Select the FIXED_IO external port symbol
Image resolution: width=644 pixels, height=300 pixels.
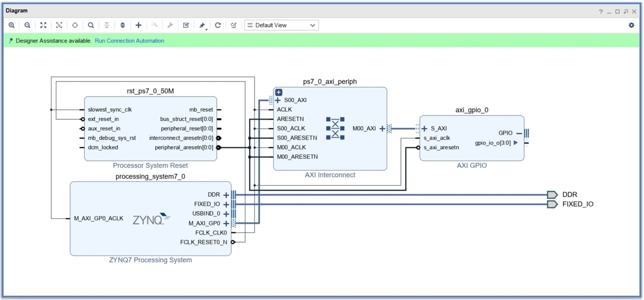click(553, 204)
